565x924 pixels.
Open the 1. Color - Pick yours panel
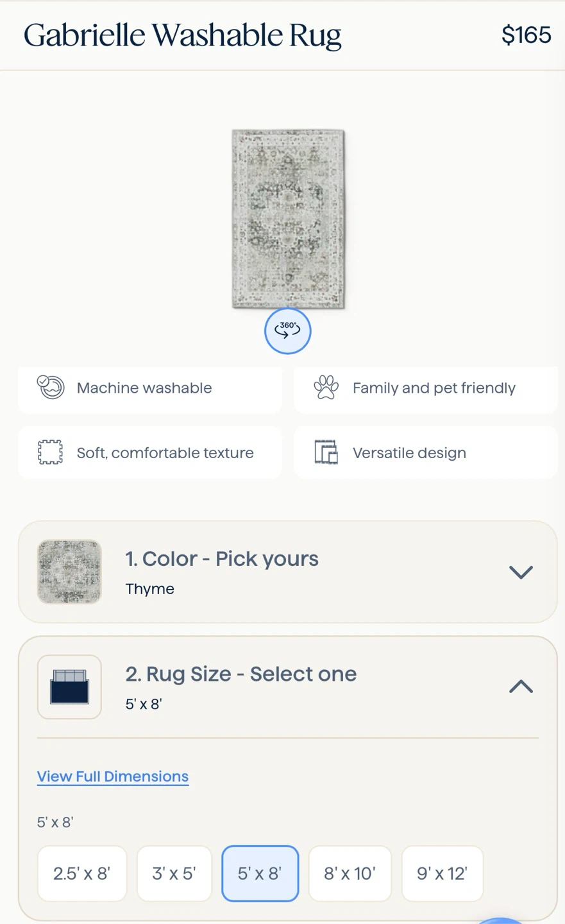288,572
